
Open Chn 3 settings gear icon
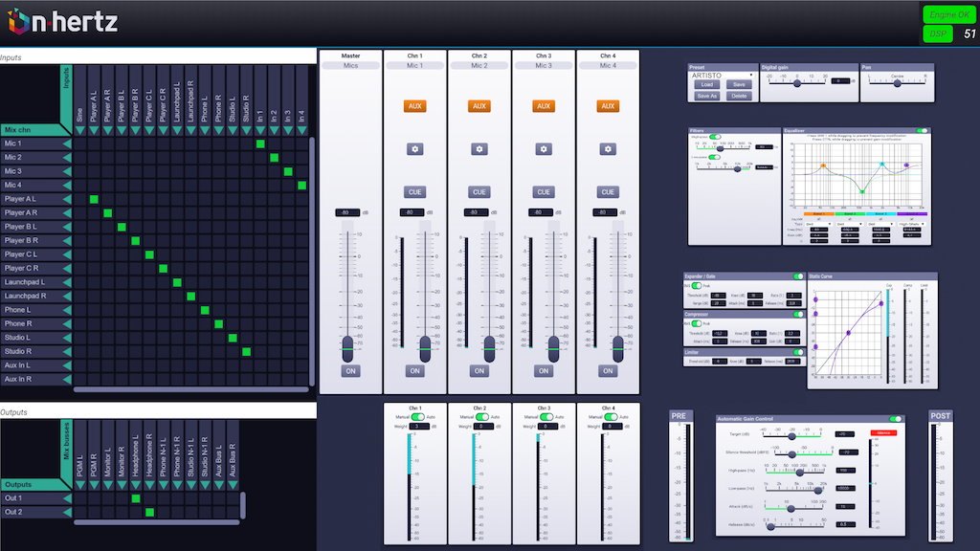point(544,149)
